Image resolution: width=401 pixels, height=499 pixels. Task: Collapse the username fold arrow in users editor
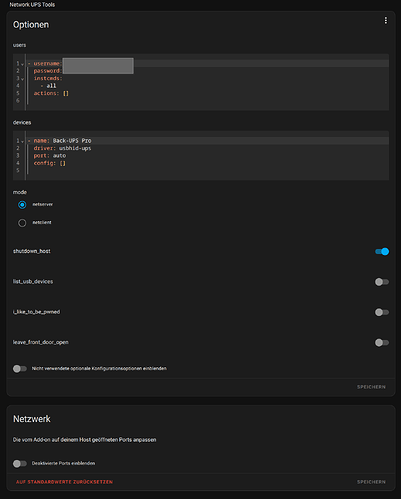22,64
